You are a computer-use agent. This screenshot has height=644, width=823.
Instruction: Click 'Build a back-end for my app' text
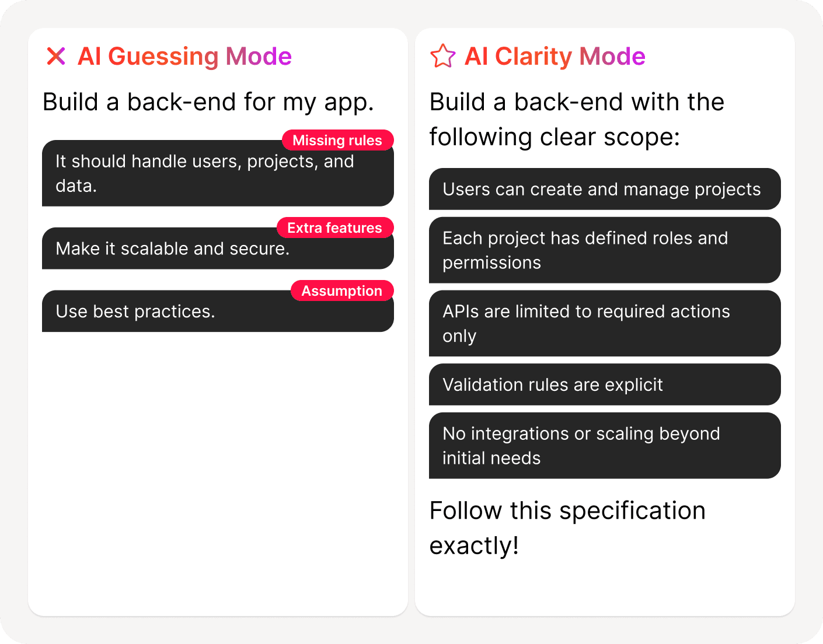click(208, 102)
